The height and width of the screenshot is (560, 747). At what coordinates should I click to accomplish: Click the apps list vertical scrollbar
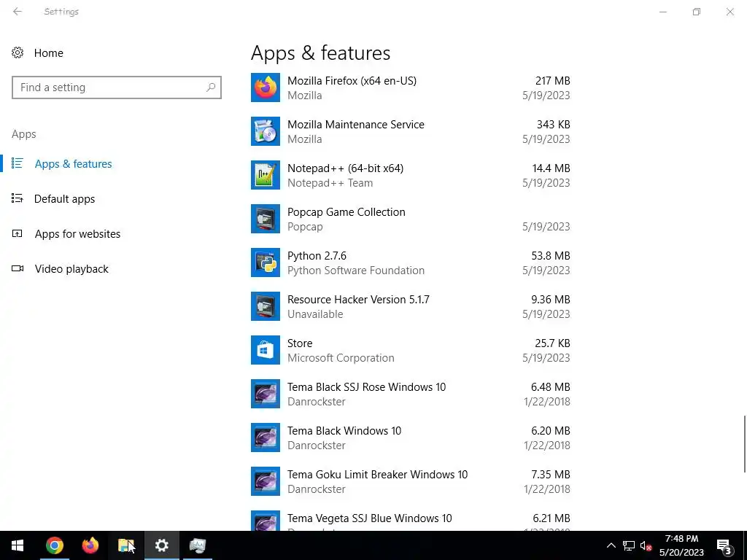point(744,444)
